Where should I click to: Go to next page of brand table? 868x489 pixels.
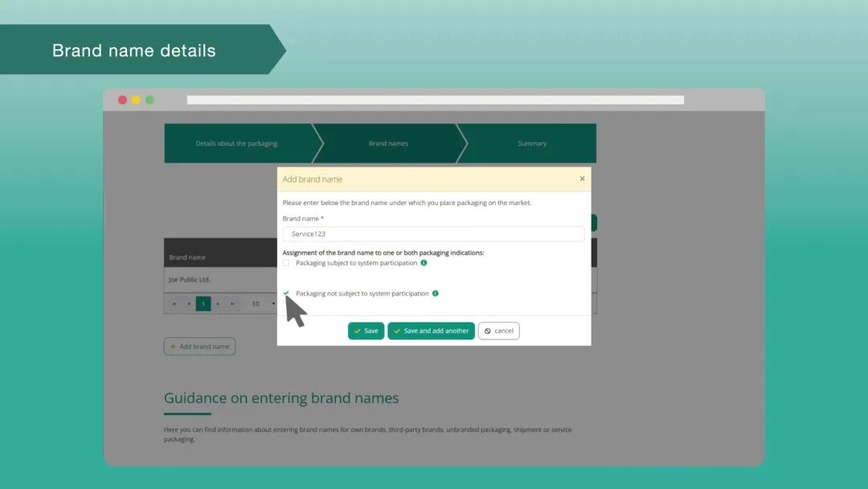coord(218,303)
